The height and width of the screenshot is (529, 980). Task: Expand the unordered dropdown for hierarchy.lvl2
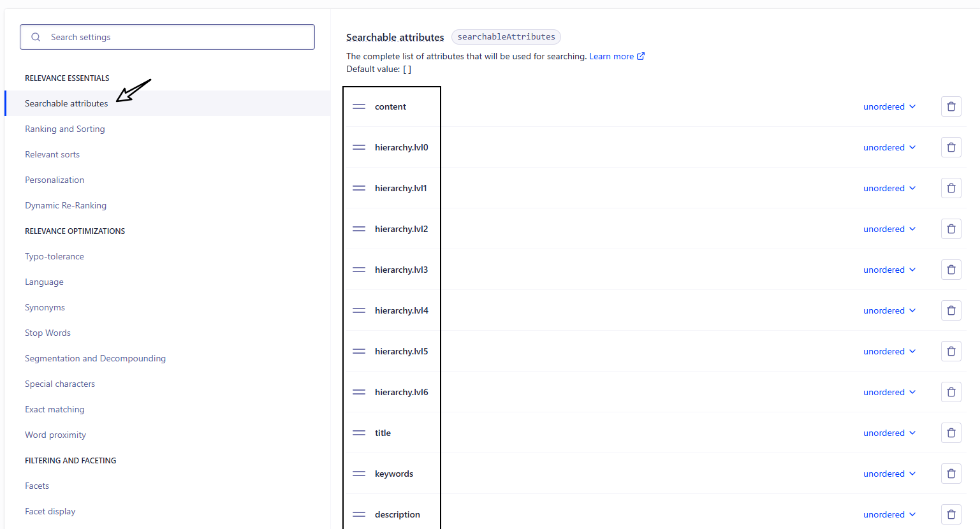tap(889, 229)
